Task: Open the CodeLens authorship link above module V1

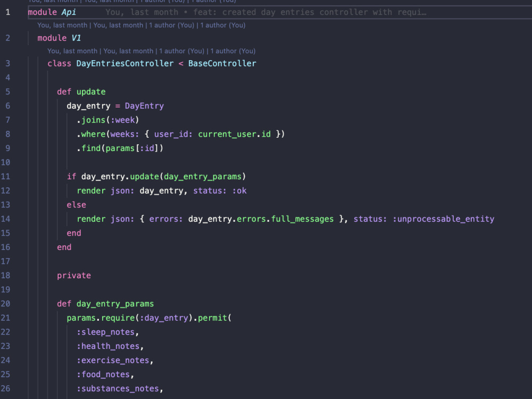Action: pyautogui.click(x=141, y=25)
